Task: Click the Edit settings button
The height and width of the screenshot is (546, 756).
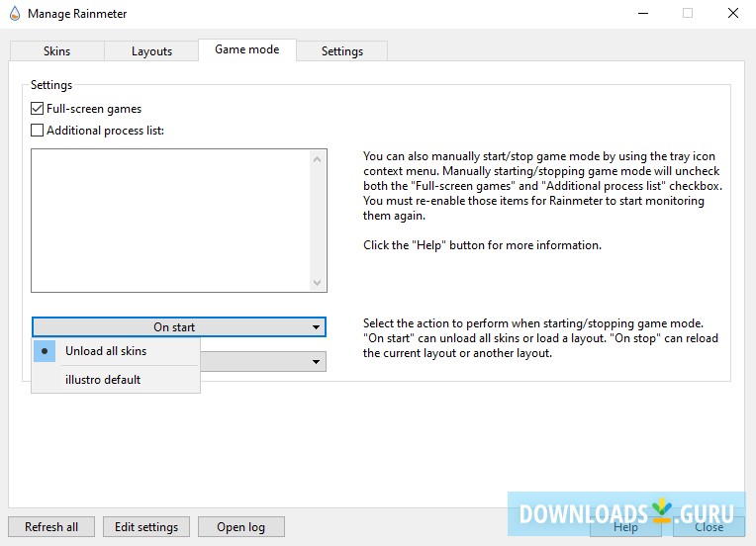Action: 146,527
